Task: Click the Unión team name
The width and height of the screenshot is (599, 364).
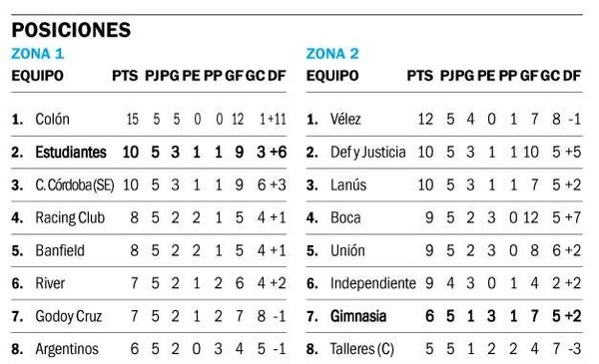Action: point(347,250)
